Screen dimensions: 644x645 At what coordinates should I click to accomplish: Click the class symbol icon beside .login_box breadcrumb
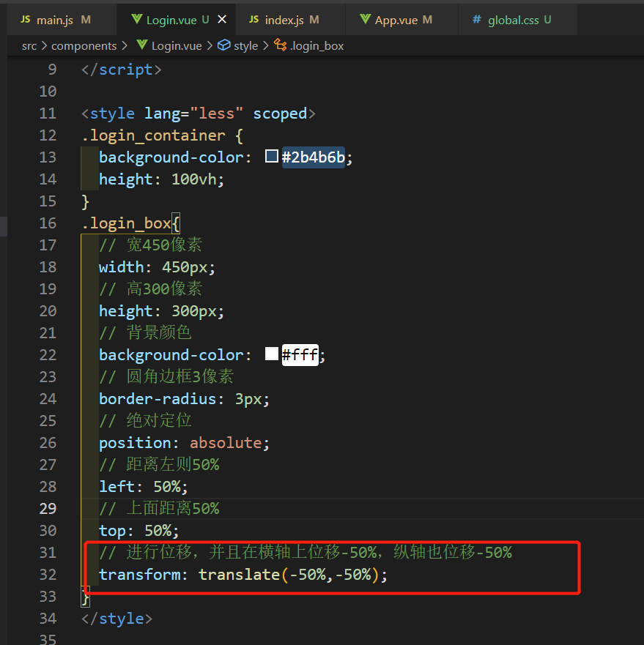coord(281,45)
